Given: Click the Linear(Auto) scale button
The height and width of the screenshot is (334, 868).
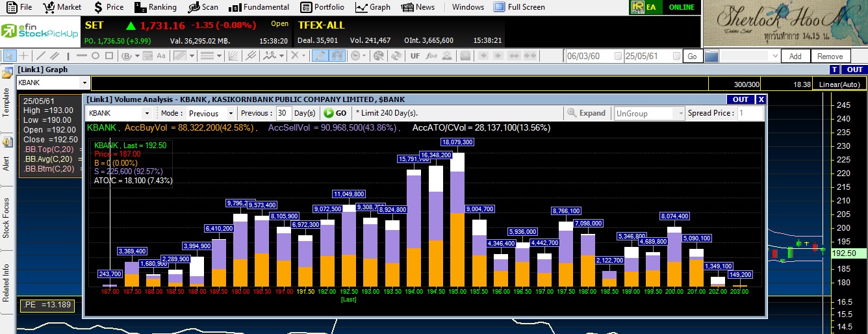Looking at the screenshot, I should (x=840, y=84).
